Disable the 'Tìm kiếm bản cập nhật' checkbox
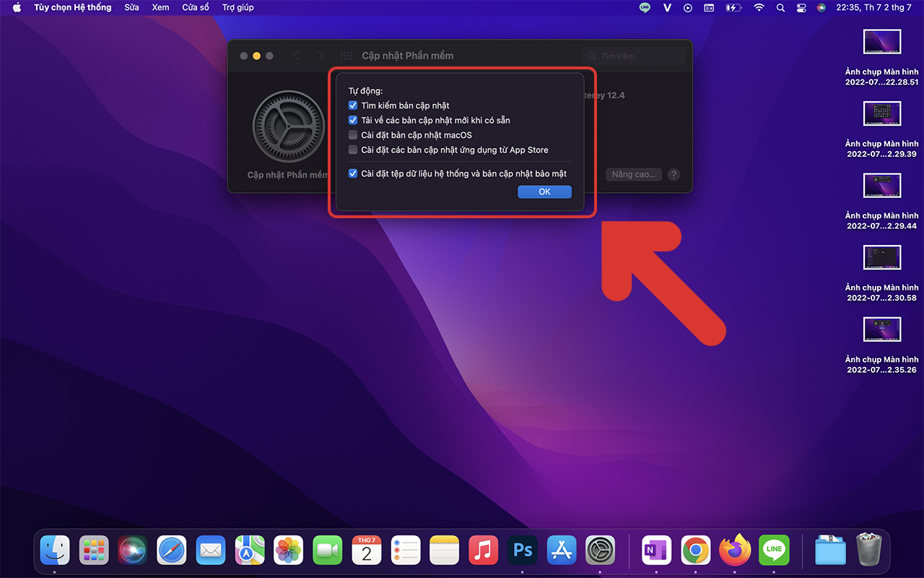This screenshot has width=924, height=578. tap(353, 105)
